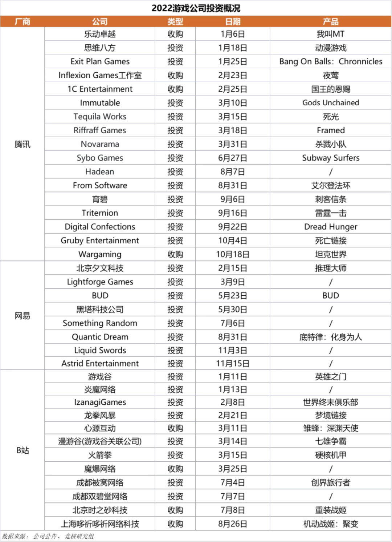Select the 游戏谷 company cell

coord(100,377)
